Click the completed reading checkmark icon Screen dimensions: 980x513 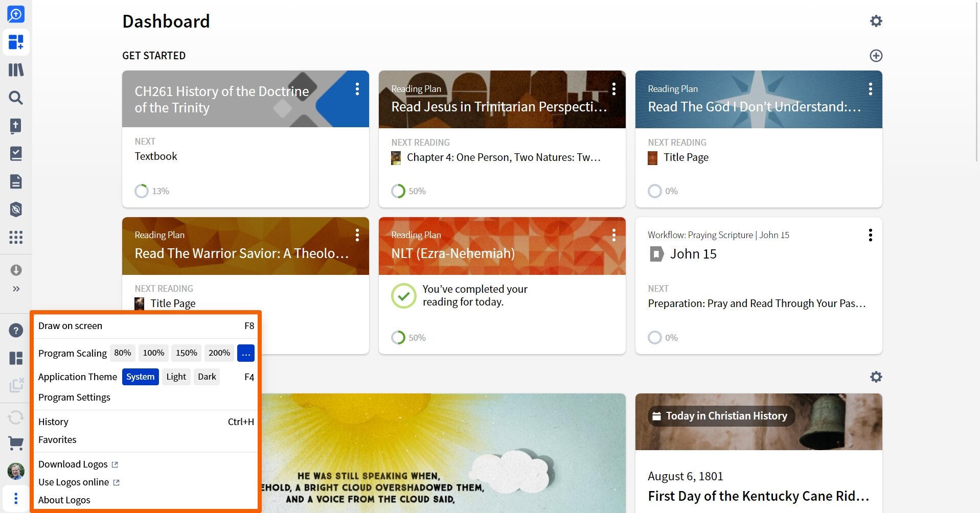pos(404,296)
